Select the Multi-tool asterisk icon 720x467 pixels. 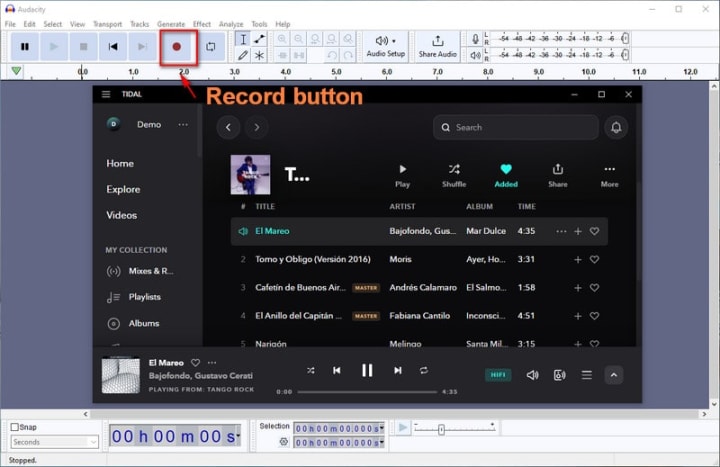259,56
